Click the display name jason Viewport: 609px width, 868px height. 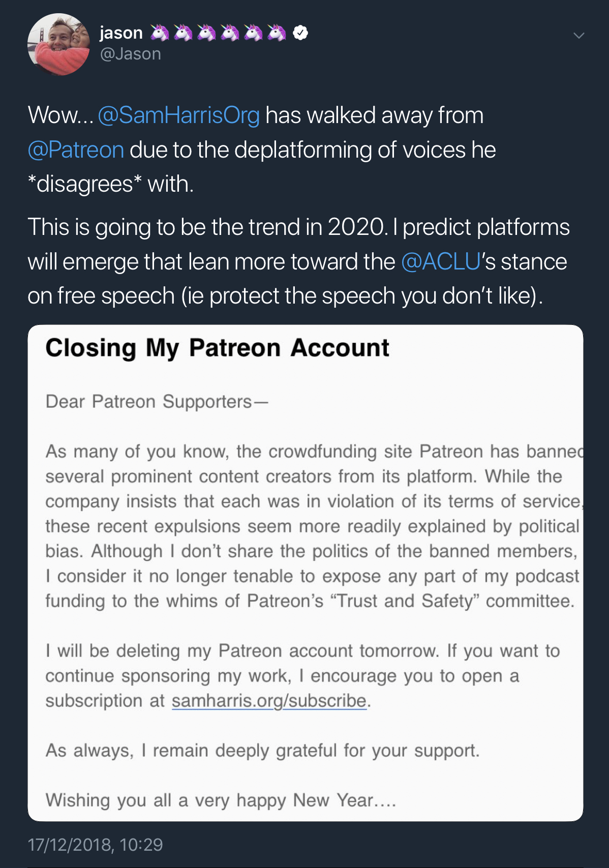point(121,33)
